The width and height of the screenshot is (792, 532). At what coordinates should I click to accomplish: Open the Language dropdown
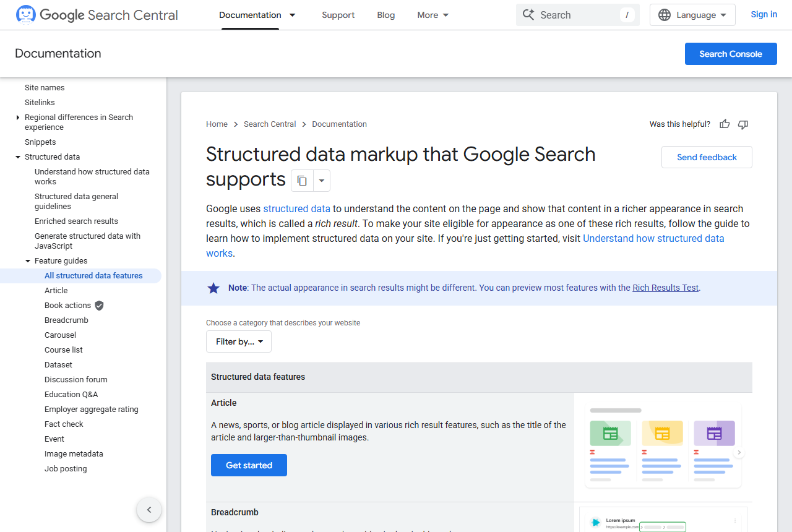point(692,15)
